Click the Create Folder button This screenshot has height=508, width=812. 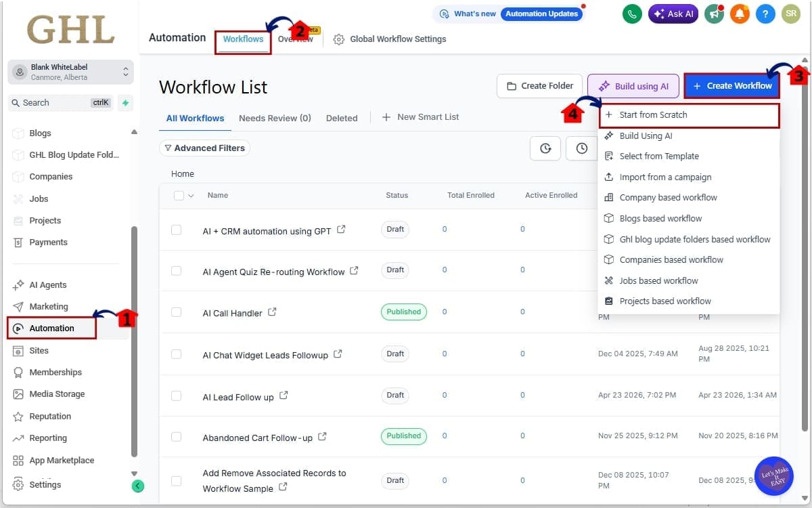click(x=539, y=86)
